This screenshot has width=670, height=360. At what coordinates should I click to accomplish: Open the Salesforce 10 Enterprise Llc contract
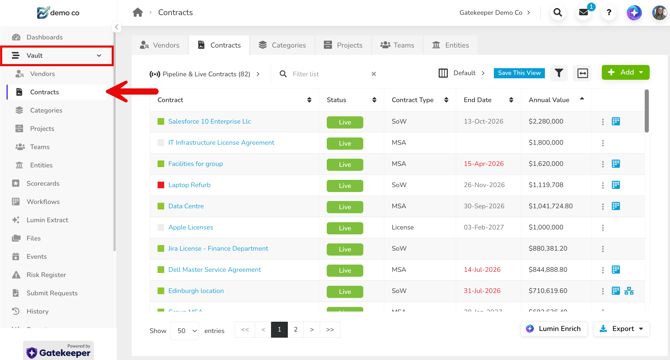(209, 121)
